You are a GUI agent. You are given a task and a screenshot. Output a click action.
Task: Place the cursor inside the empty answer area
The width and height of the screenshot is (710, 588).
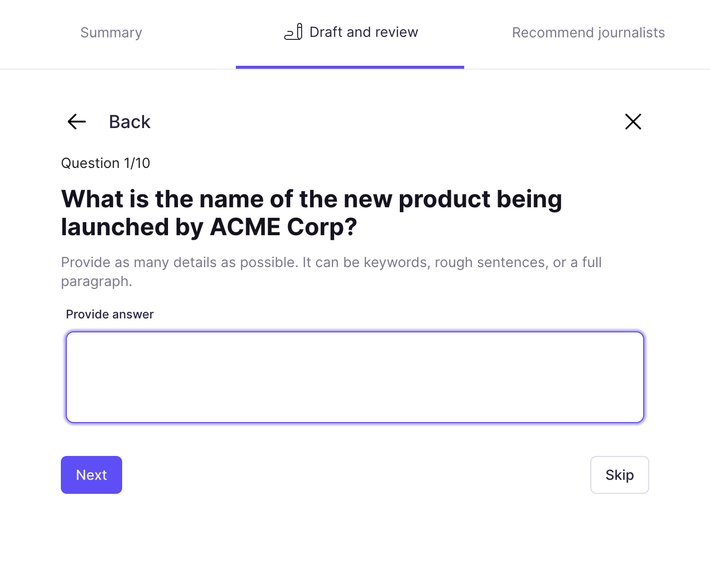click(355, 377)
